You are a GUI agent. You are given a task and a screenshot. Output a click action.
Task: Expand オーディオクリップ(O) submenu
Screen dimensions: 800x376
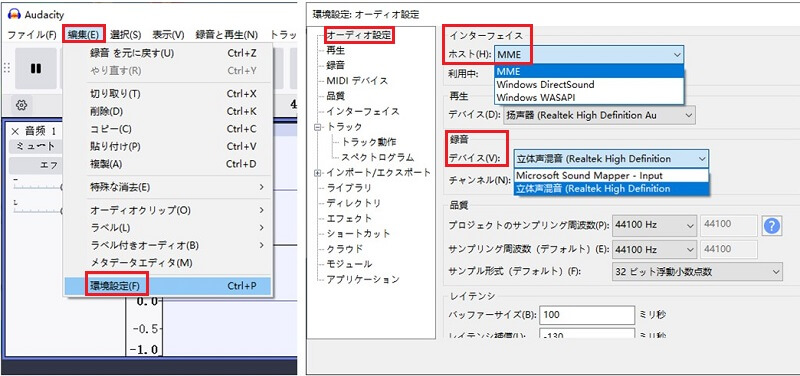pos(169,210)
